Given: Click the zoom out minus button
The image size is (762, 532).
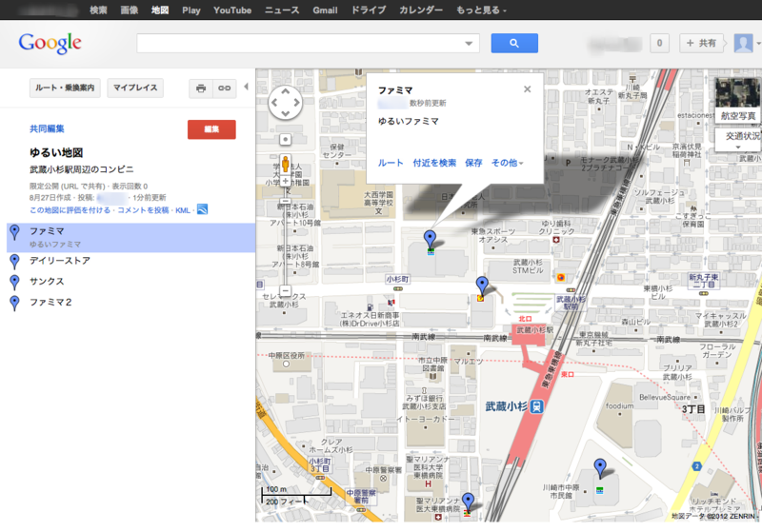Looking at the screenshot, I should (285, 291).
